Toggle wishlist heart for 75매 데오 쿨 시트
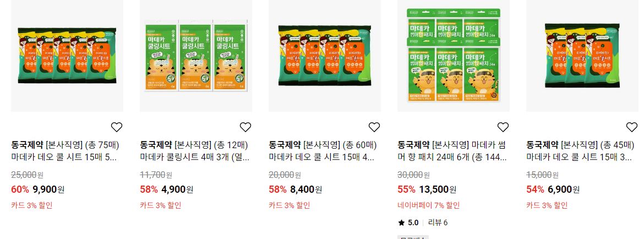 point(117,127)
